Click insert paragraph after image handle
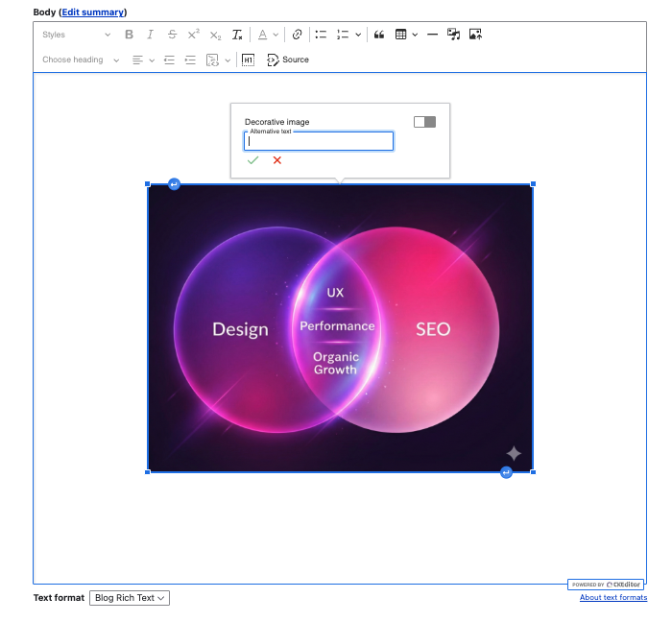The width and height of the screenshot is (672, 622). (x=506, y=472)
